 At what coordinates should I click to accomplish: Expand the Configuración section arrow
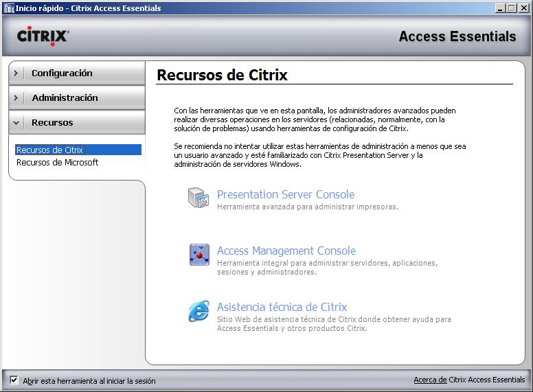click(x=16, y=73)
